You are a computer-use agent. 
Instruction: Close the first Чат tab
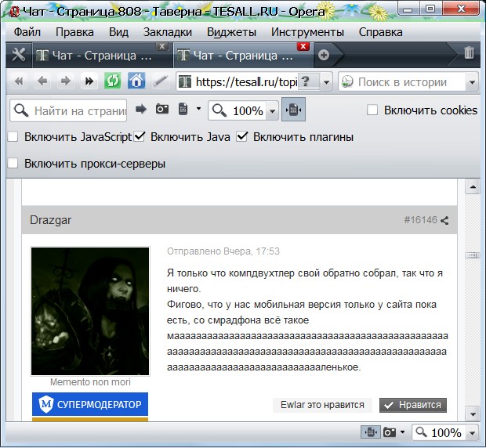coord(161,46)
